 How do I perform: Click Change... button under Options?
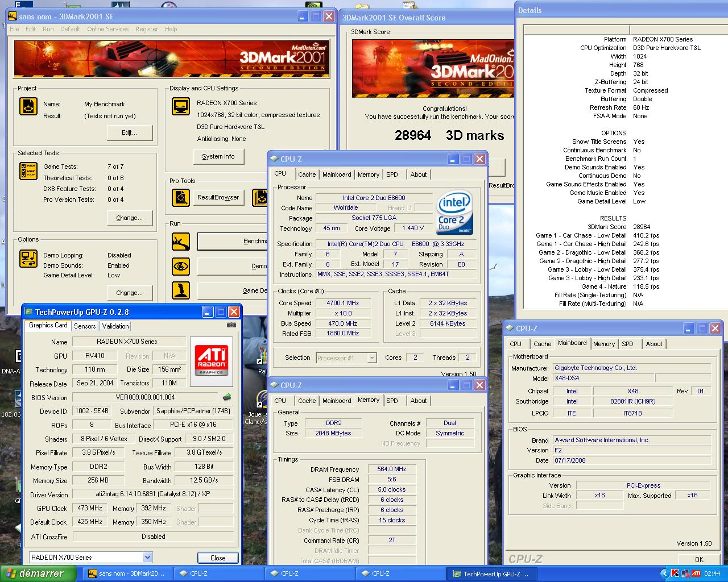[130, 293]
